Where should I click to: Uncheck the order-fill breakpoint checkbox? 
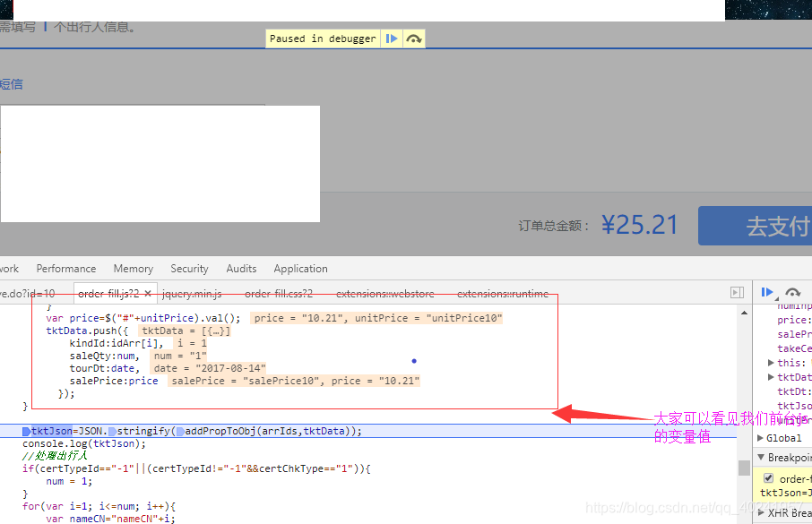768,478
